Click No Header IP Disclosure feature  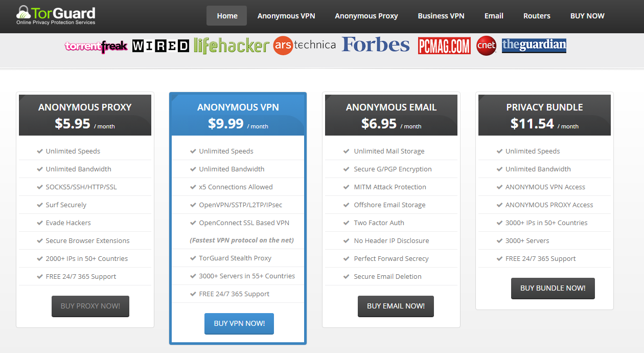pos(392,240)
